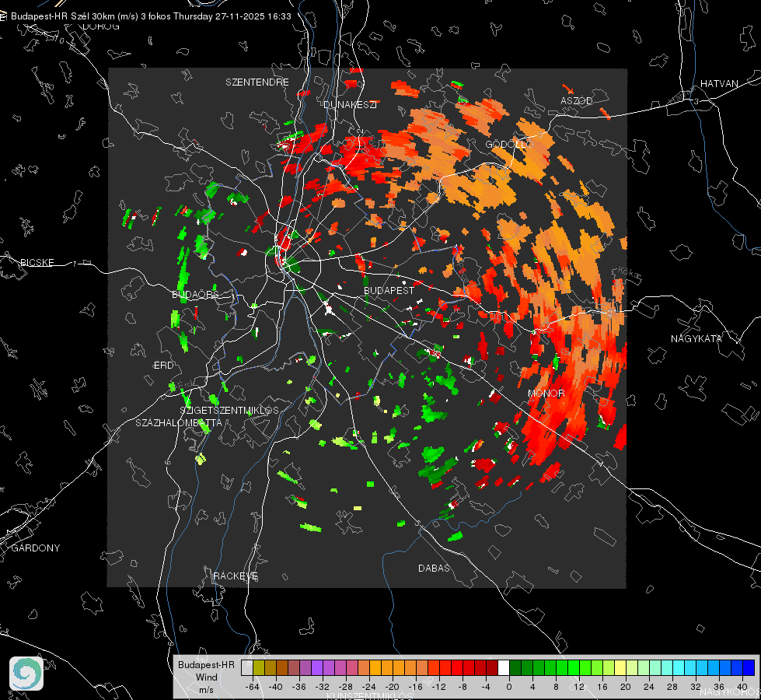Screen dimensions: 761x700
Task: Click the BICSKE town label
Action: point(37,263)
